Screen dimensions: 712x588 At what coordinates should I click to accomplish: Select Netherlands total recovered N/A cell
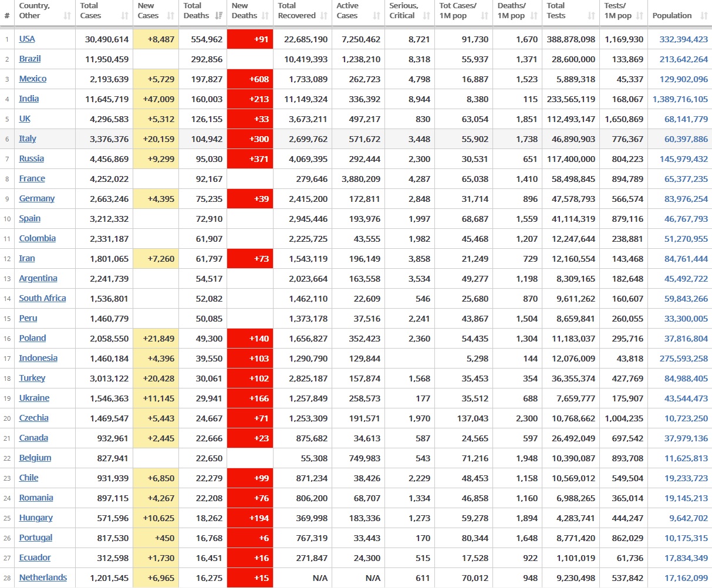(302, 578)
